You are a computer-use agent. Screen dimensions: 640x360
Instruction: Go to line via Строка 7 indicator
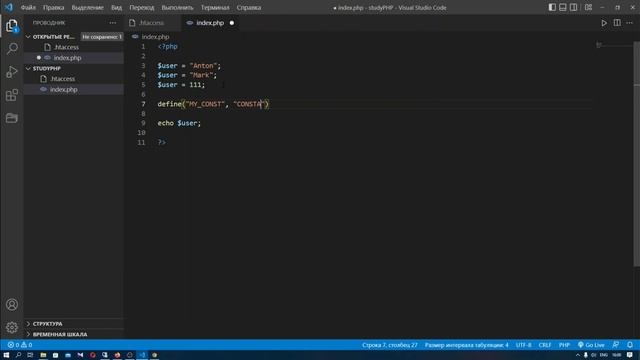click(389, 345)
